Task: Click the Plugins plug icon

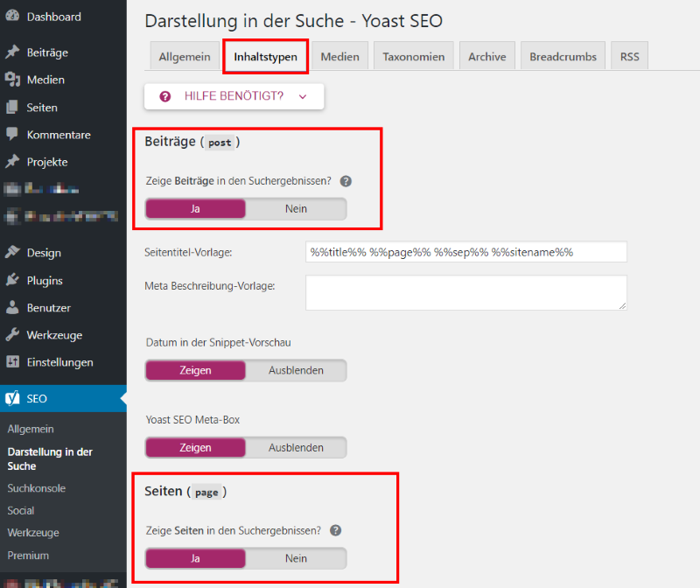Action: [12, 281]
